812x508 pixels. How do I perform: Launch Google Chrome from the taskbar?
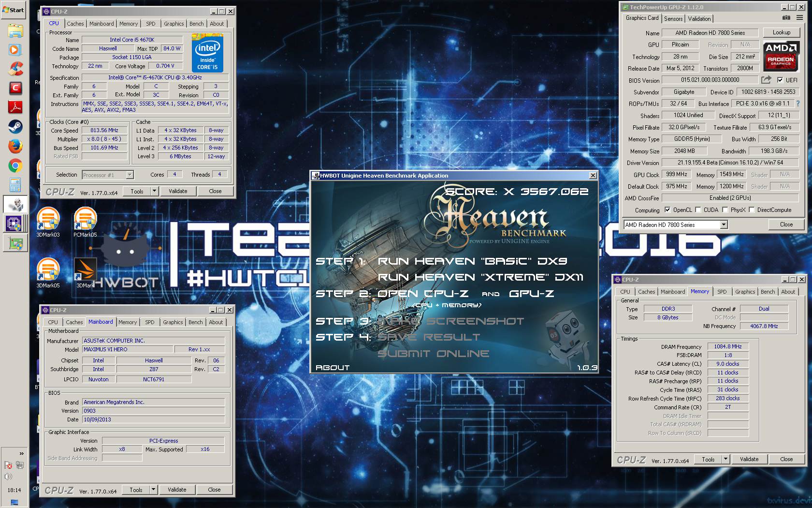coord(15,166)
